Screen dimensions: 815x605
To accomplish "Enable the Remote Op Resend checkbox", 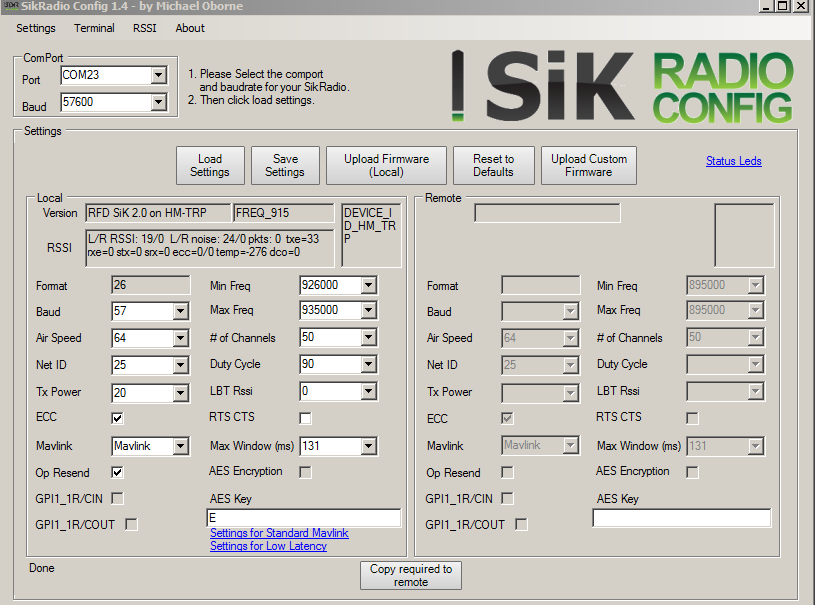I will (x=507, y=472).
